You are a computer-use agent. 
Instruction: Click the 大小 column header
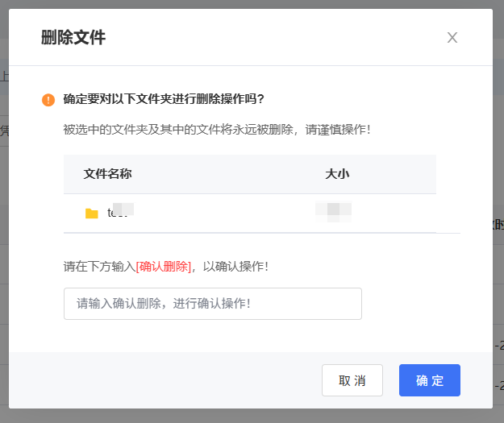tap(337, 174)
